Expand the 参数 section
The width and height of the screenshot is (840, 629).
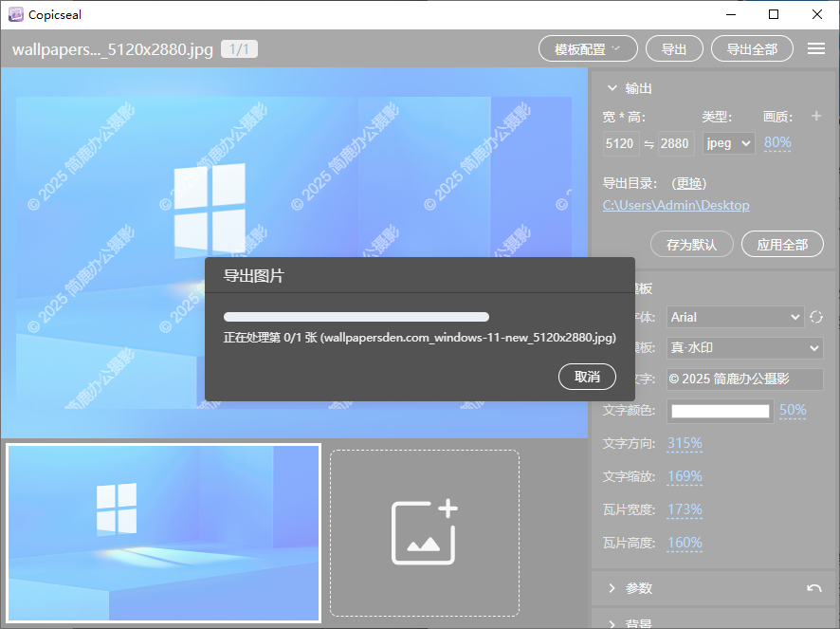point(612,588)
